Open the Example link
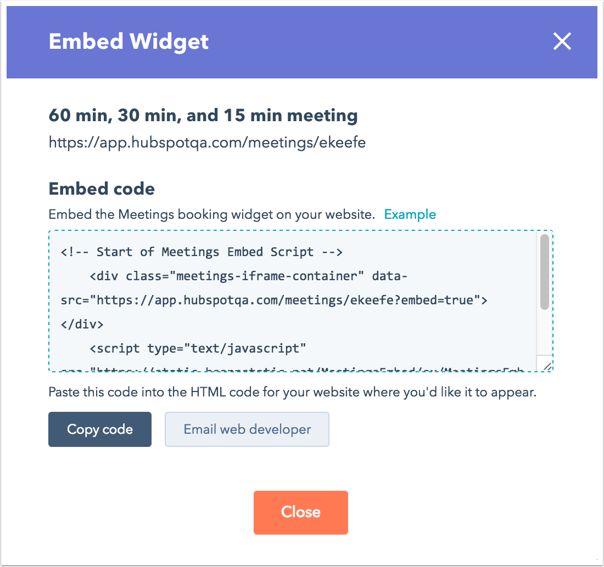This screenshot has width=604, height=567. 410,215
